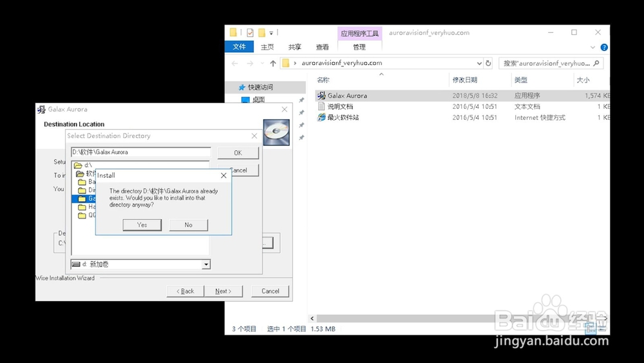The image size is (644, 363).
Task: Click the quick access properties checkmark icon
Action: click(x=250, y=32)
